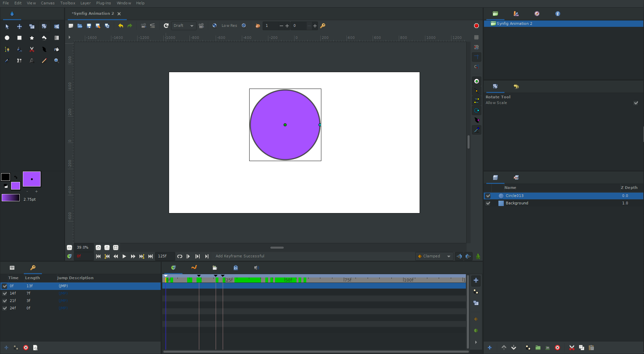644x354 pixels.
Task: Click the JMP link for keyframe 0f
Action: point(63,286)
